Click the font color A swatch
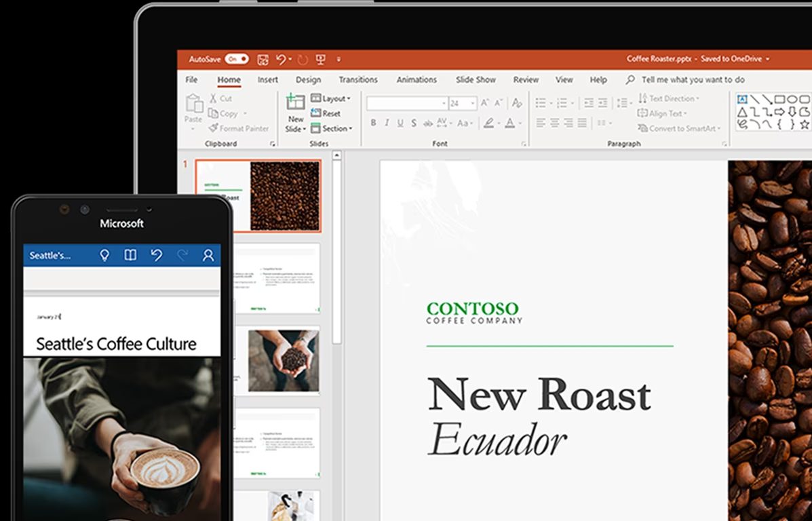Screen dimensions: 812x521 [509, 123]
